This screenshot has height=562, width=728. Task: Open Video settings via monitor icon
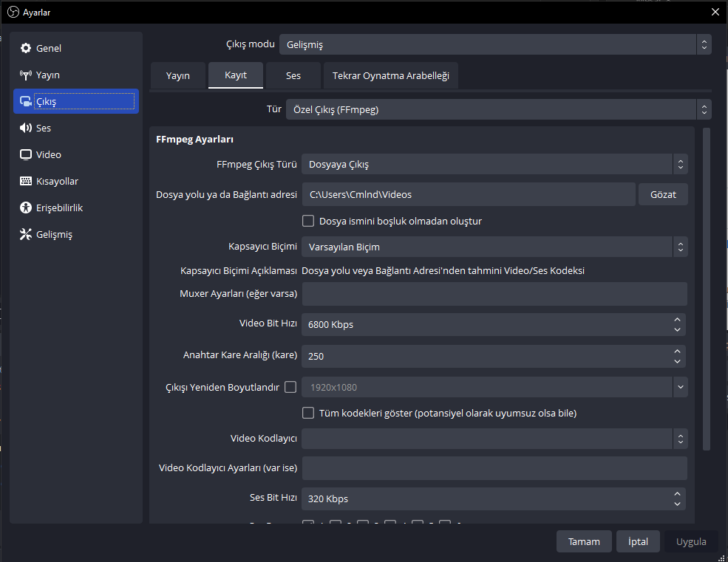[x=26, y=155]
